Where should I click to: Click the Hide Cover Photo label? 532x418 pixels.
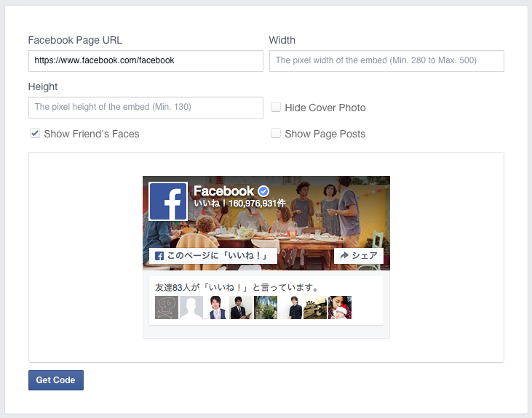click(x=325, y=108)
